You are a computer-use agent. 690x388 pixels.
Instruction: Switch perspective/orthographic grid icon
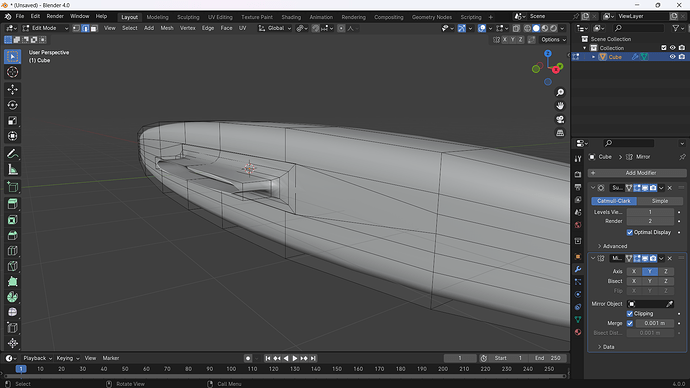[x=560, y=133]
